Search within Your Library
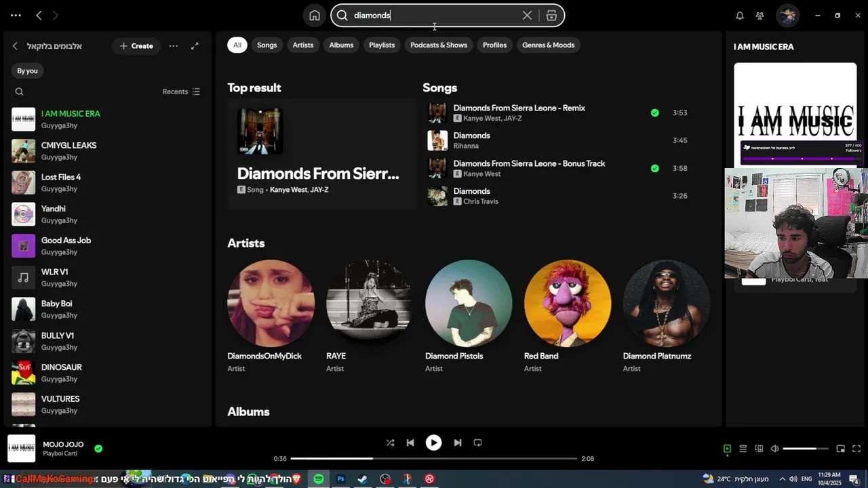This screenshot has height=488, width=868. (x=19, y=91)
